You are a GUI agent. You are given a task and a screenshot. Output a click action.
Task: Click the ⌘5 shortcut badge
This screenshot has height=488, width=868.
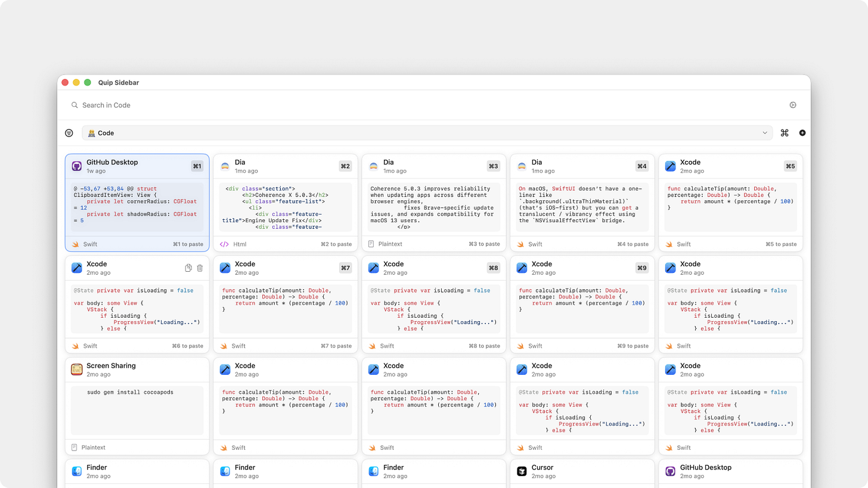[790, 166]
